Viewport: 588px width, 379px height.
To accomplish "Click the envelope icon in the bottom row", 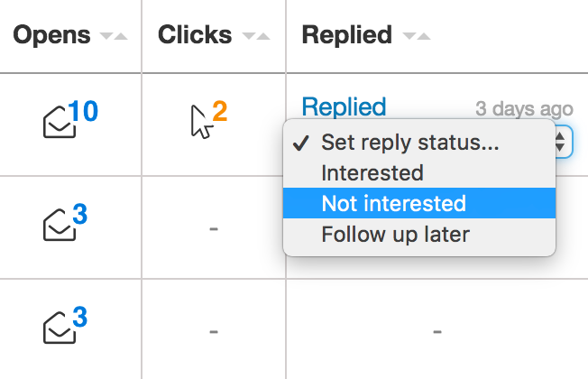I will click(60, 328).
